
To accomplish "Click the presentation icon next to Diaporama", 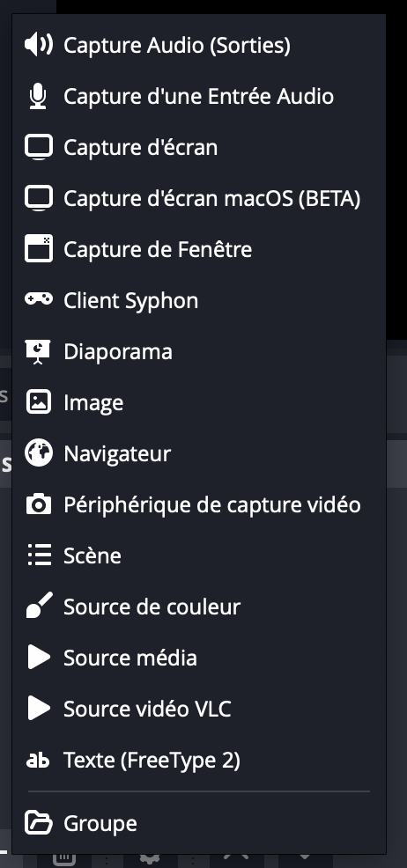I will [x=38, y=351].
